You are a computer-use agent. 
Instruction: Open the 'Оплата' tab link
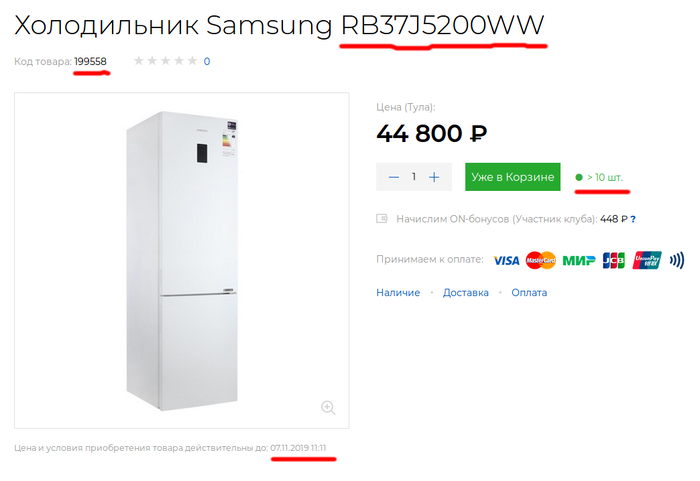pos(529,293)
